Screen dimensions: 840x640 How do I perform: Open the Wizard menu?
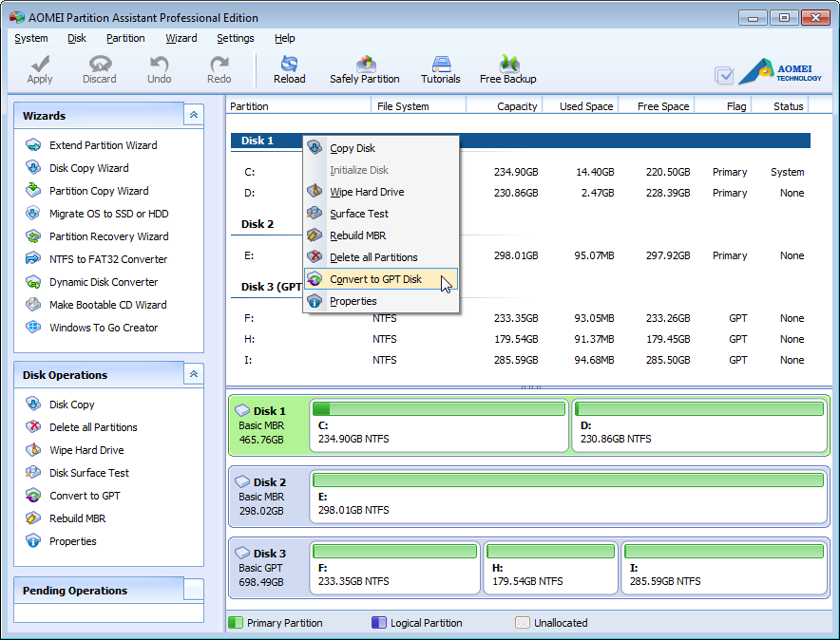(181, 38)
